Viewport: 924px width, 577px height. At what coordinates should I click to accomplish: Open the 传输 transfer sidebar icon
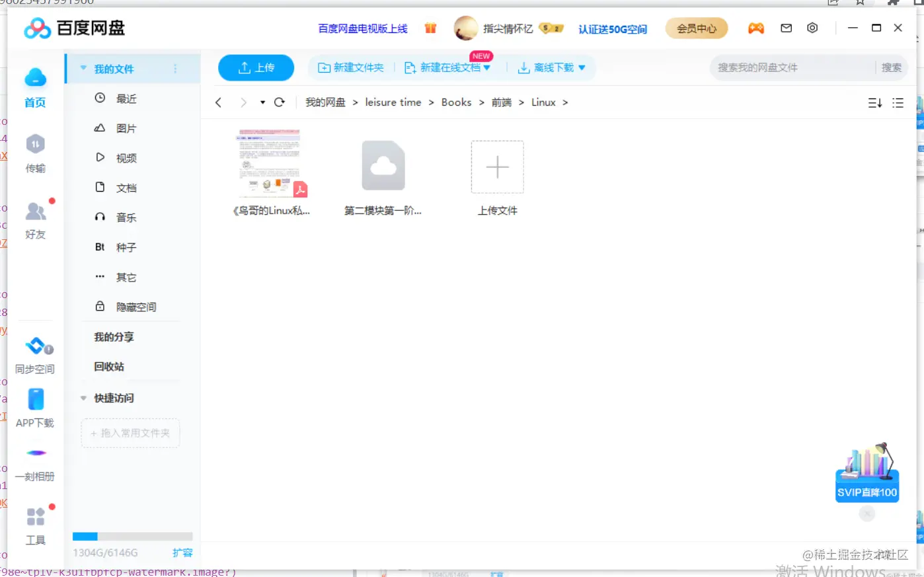pyautogui.click(x=35, y=153)
